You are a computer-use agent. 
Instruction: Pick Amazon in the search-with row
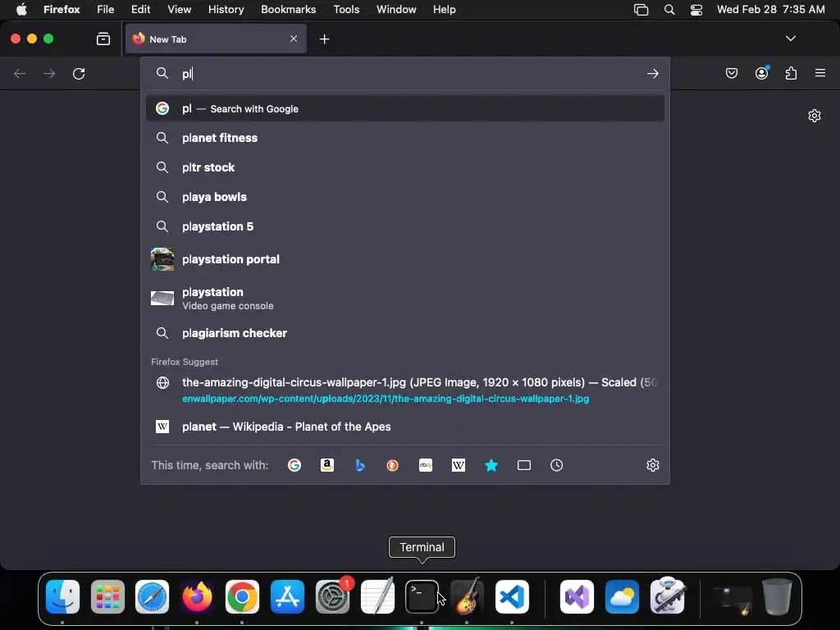pos(326,465)
